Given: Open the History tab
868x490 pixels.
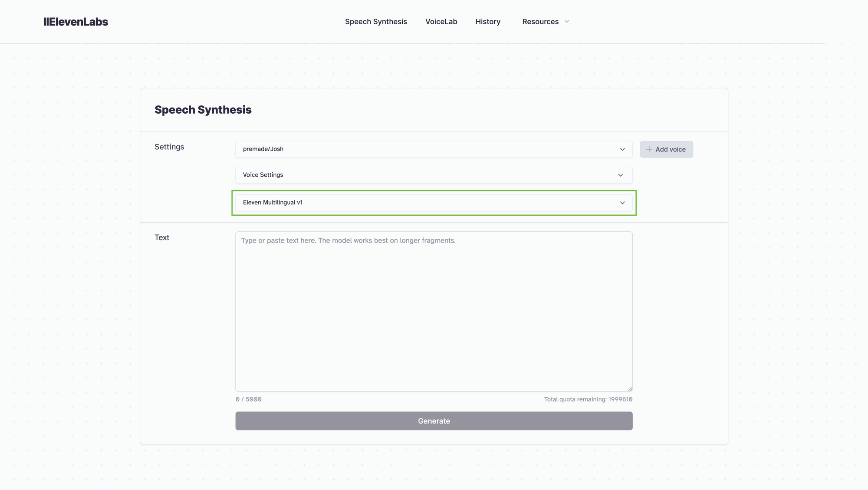Looking at the screenshot, I should point(488,21).
